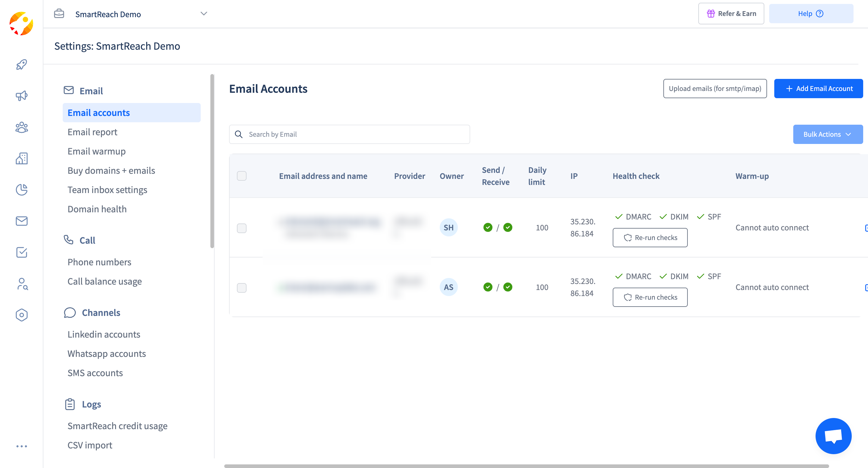Click Cannot auto connect in SH row

tap(772, 228)
